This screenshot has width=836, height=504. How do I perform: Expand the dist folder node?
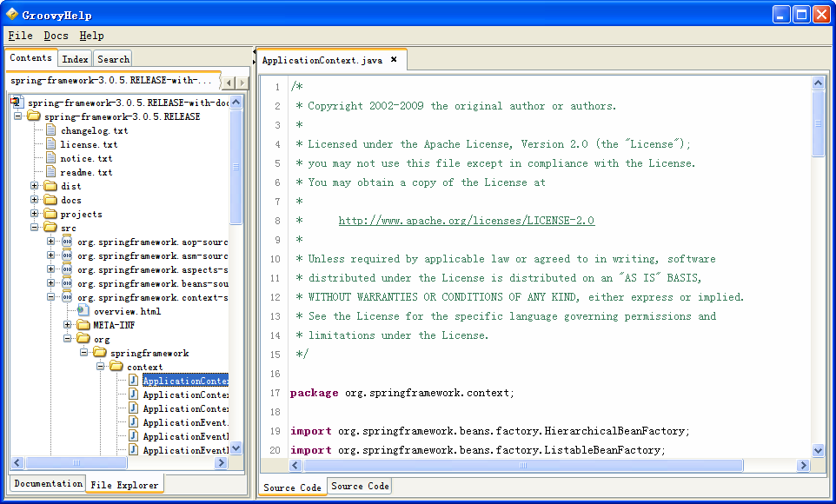[35, 186]
